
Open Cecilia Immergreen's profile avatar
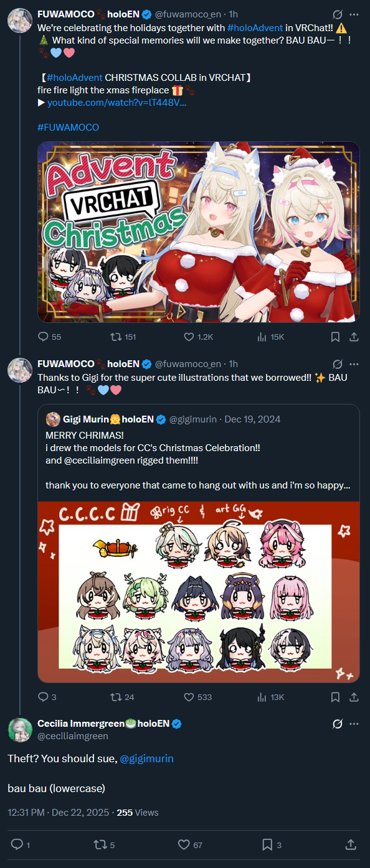click(x=20, y=729)
